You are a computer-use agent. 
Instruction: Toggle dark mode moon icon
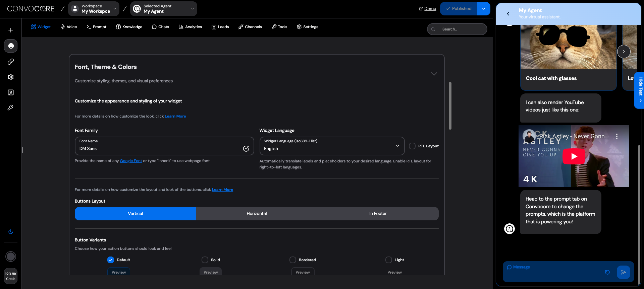(x=11, y=232)
